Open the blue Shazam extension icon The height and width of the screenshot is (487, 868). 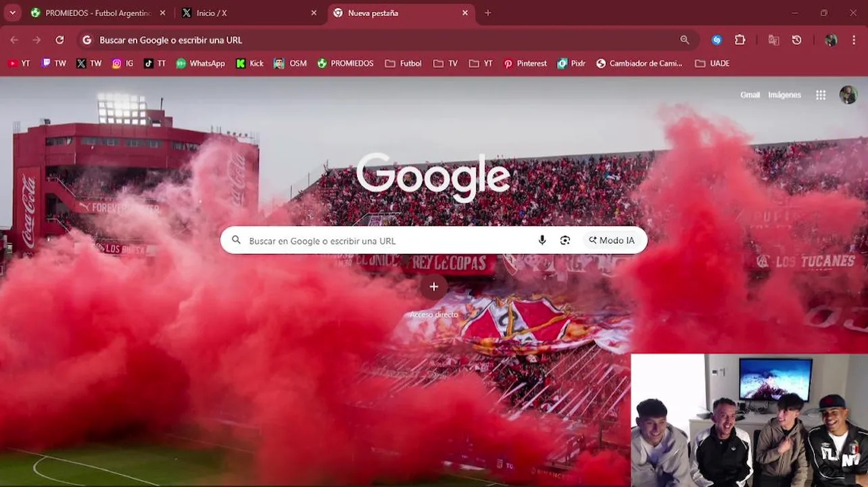(x=717, y=40)
